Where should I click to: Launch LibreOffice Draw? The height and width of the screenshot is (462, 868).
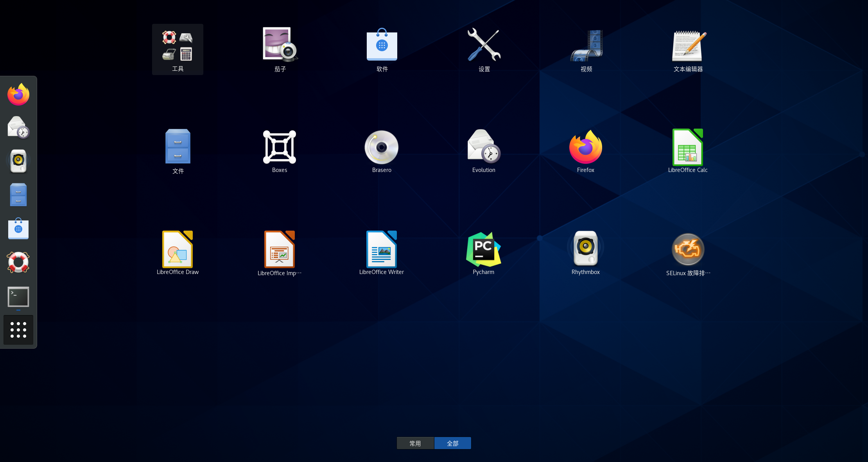[178, 253]
